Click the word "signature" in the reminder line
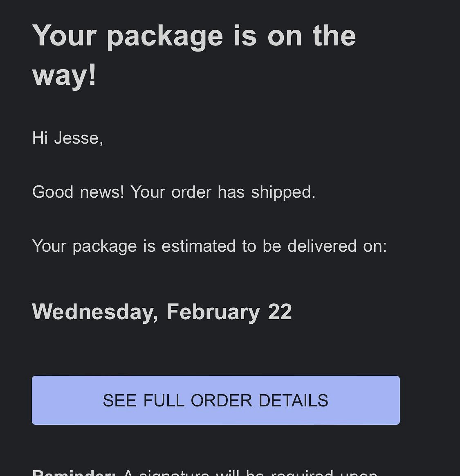 tap(174, 473)
